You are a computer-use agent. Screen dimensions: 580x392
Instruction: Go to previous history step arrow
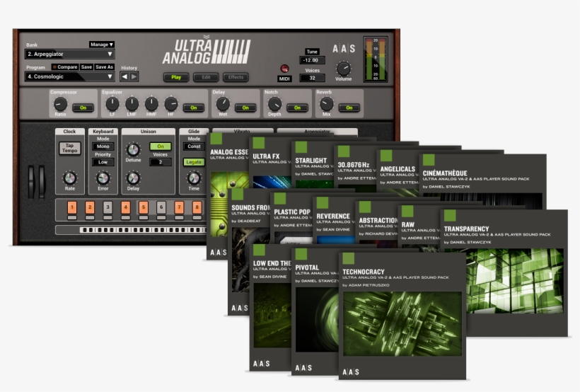click(x=124, y=77)
